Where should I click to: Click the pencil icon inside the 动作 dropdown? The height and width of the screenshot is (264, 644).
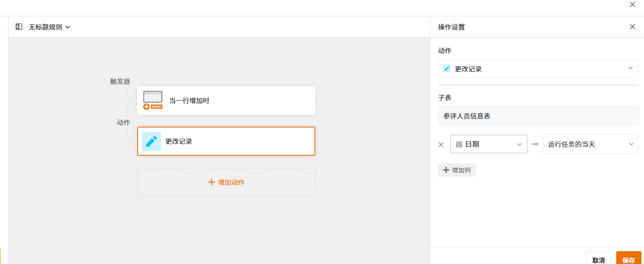[x=447, y=68]
